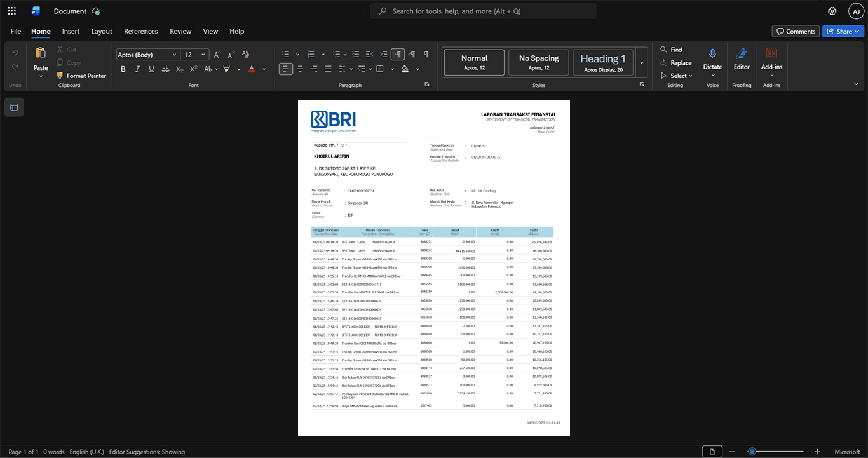Increase paragraph indent
Viewport: 868px width, 458px height.
click(x=384, y=55)
